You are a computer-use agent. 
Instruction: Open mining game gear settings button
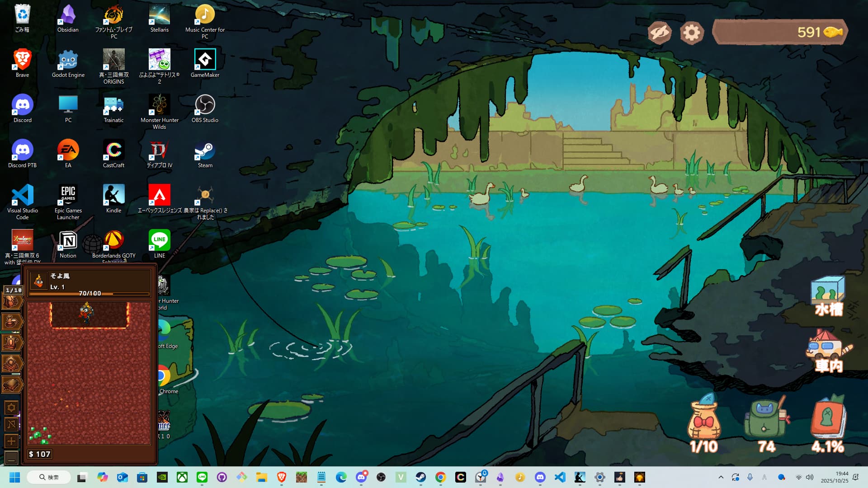(11, 408)
